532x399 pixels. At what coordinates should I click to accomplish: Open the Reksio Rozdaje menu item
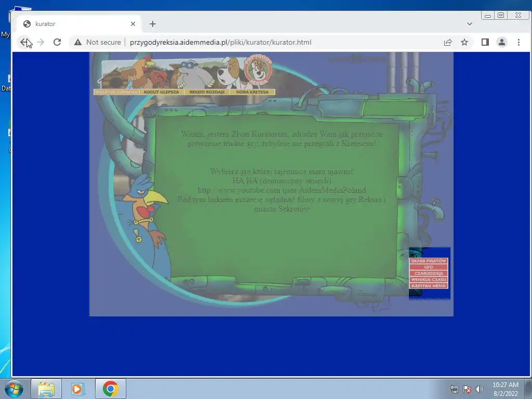coord(207,92)
